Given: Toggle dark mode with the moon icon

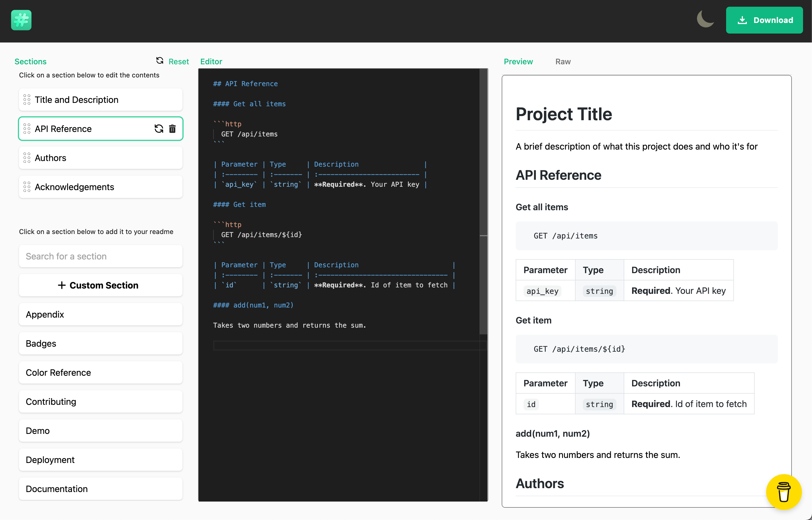Looking at the screenshot, I should 706,19.
